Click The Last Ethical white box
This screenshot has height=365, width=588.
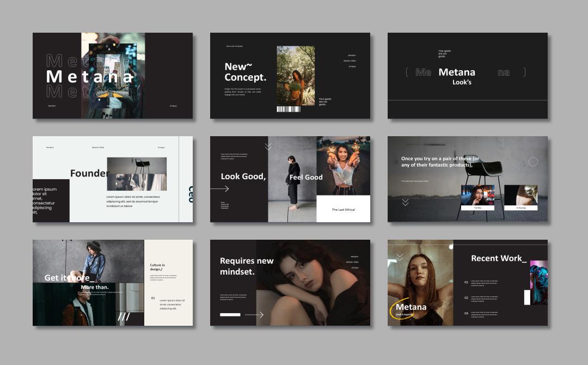coord(343,209)
